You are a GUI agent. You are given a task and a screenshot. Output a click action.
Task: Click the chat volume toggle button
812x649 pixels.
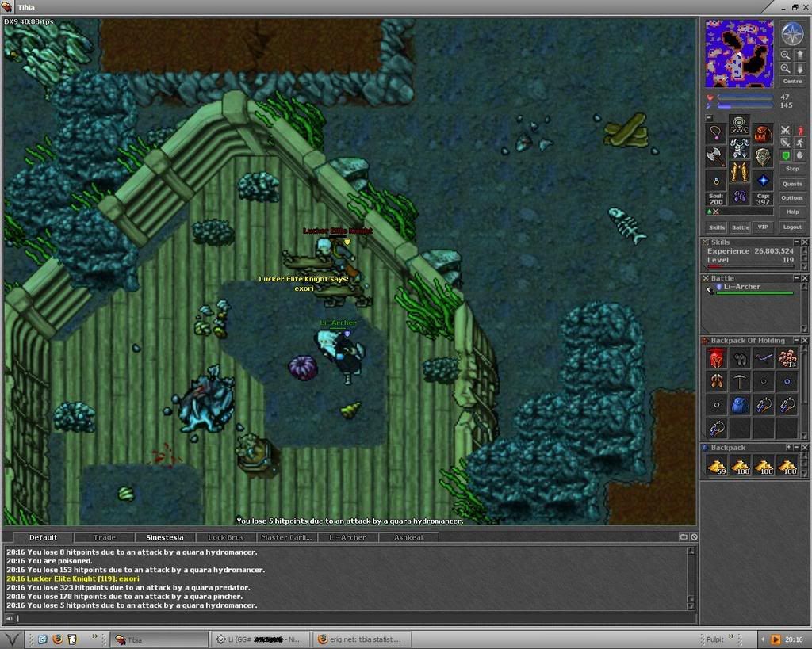[x=9, y=618]
